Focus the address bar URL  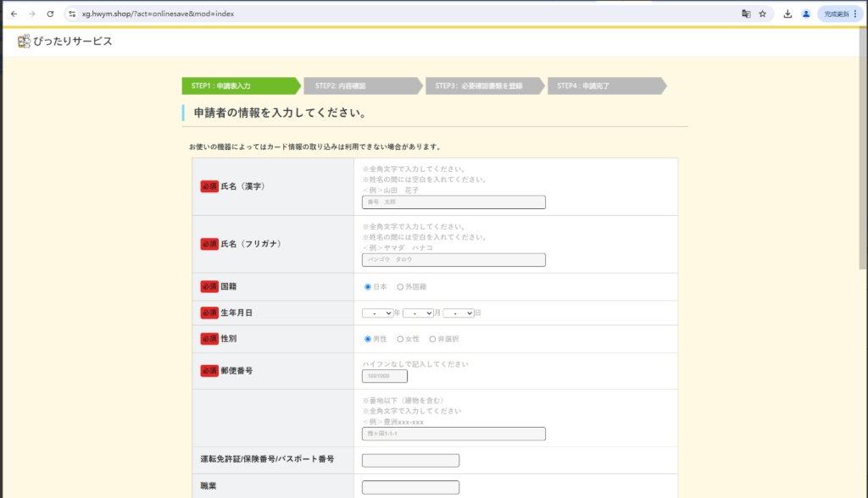click(x=158, y=14)
